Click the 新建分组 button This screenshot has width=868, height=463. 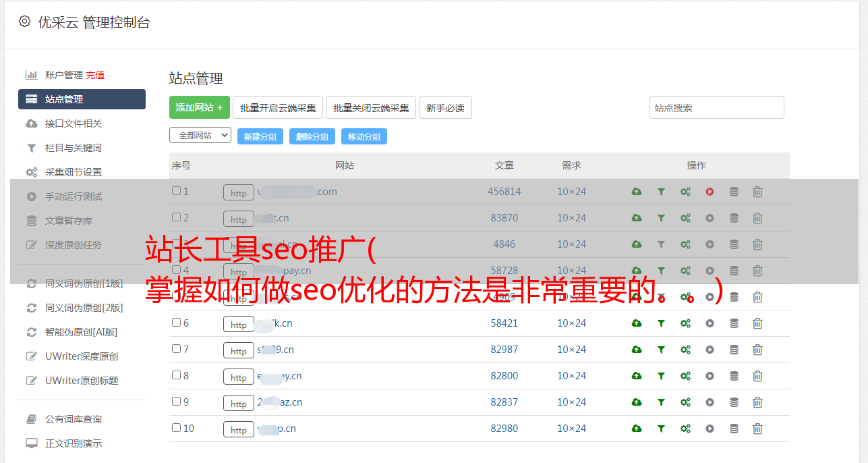point(260,136)
